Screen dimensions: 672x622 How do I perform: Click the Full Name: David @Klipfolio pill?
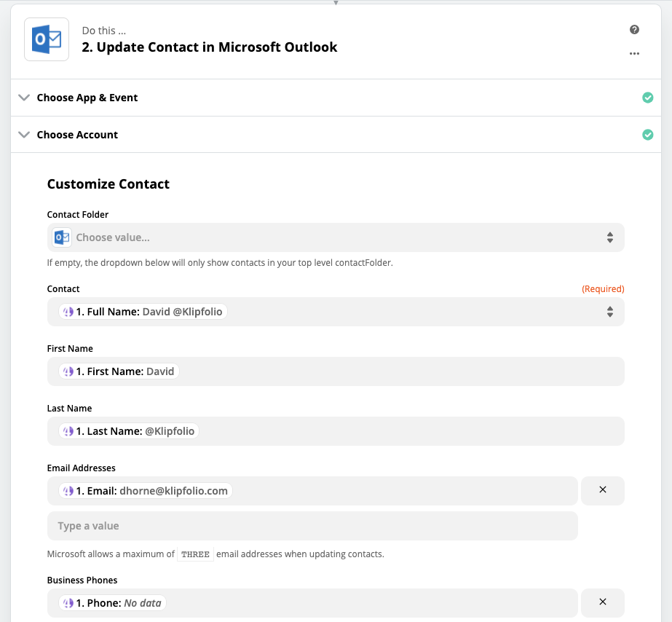[143, 312]
